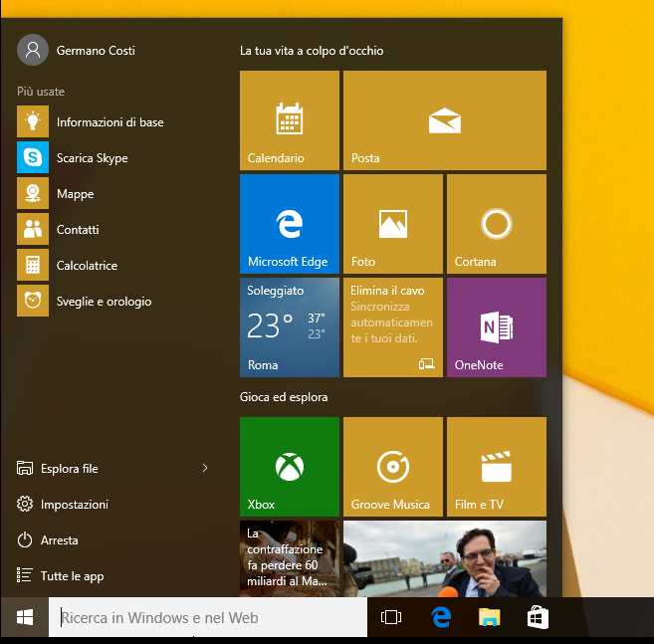Open the Posta mail tile

pyautogui.click(x=445, y=120)
